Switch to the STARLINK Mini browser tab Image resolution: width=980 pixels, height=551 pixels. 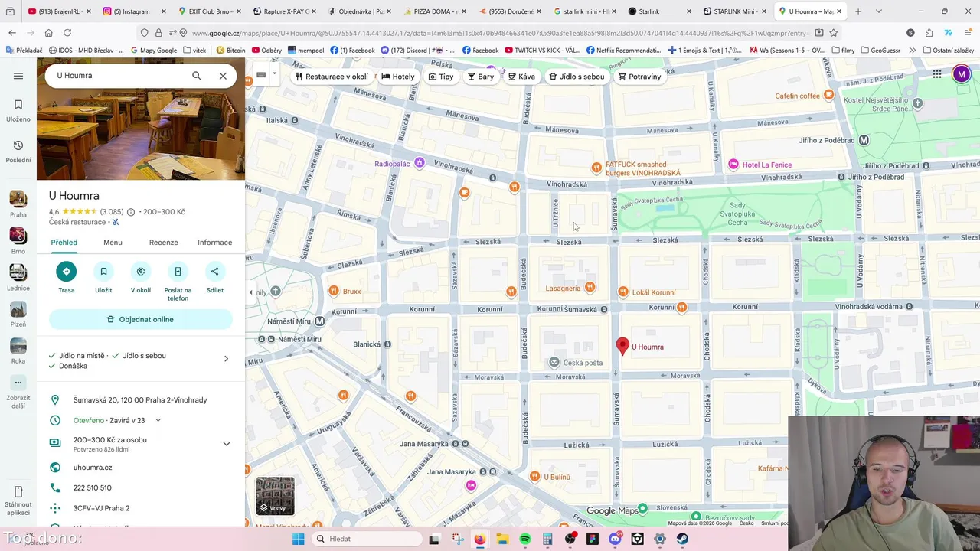click(x=734, y=11)
